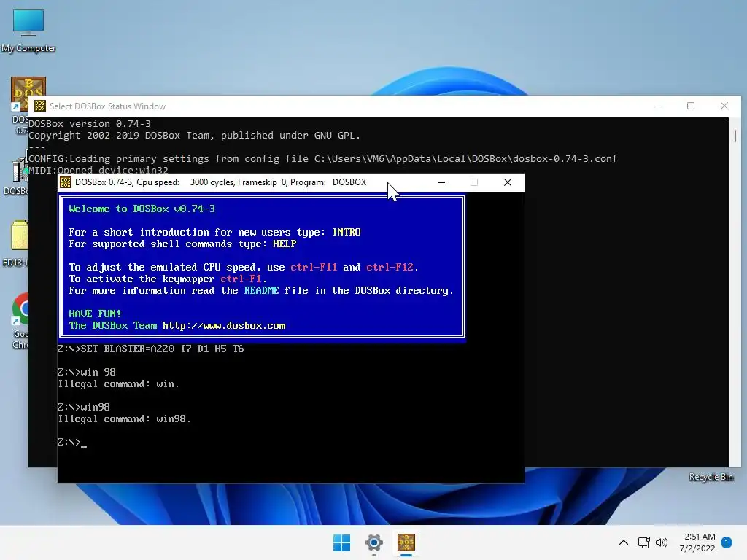Click the 'Copyright 2002-2019 DOSBox Team' line
Image resolution: width=747 pixels, height=560 pixels.
pyautogui.click(x=194, y=135)
